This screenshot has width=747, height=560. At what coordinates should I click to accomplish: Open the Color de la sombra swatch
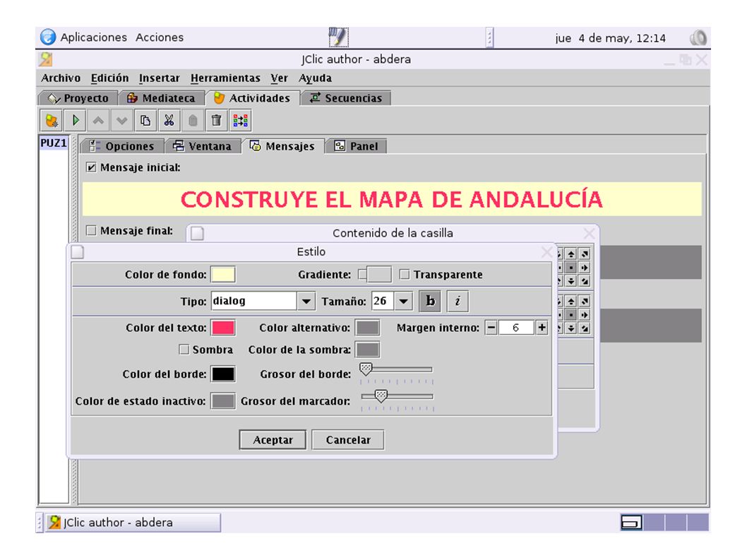point(368,350)
